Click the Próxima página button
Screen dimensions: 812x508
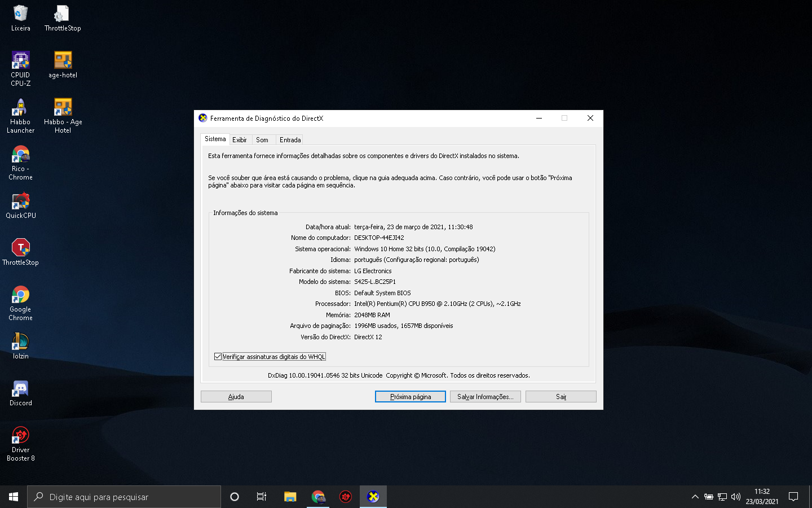(x=411, y=397)
